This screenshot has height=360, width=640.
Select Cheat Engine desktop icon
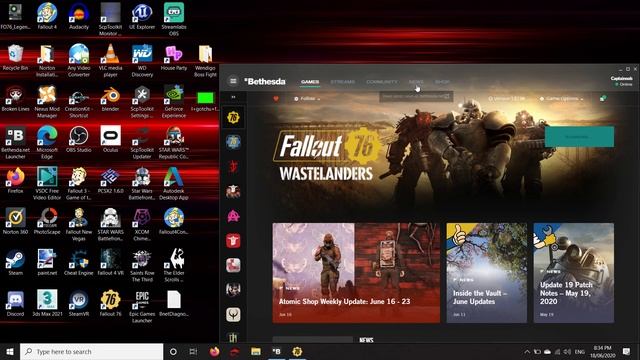tap(79, 262)
